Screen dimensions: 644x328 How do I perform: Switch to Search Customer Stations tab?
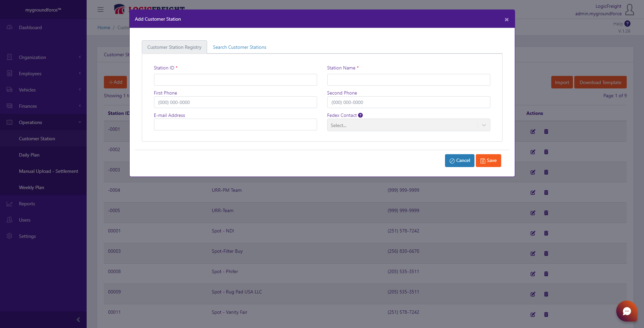[x=240, y=47]
